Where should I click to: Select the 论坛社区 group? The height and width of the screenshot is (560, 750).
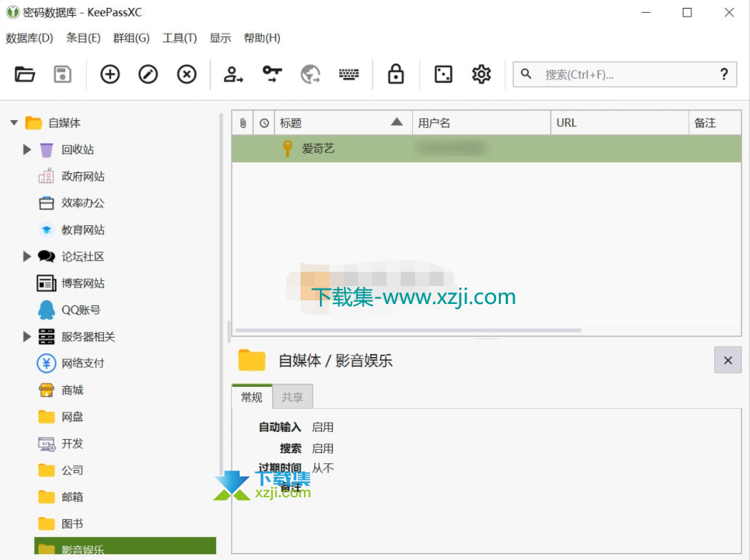(x=83, y=257)
